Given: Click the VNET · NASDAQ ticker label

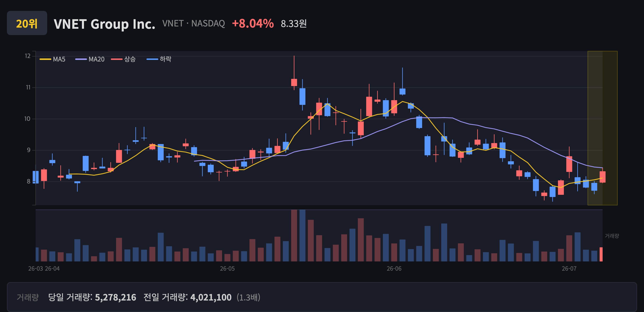Looking at the screenshot, I should tap(194, 24).
